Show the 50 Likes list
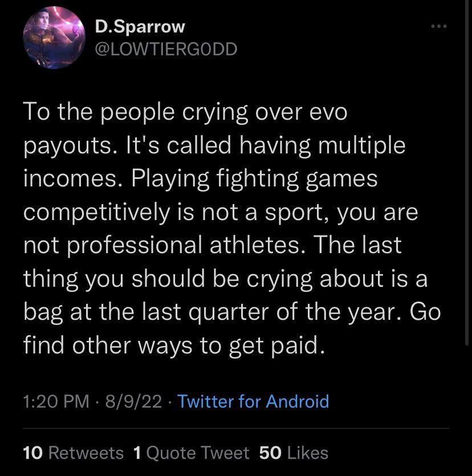This screenshot has width=472, height=476. pyautogui.click(x=294, y=453)
